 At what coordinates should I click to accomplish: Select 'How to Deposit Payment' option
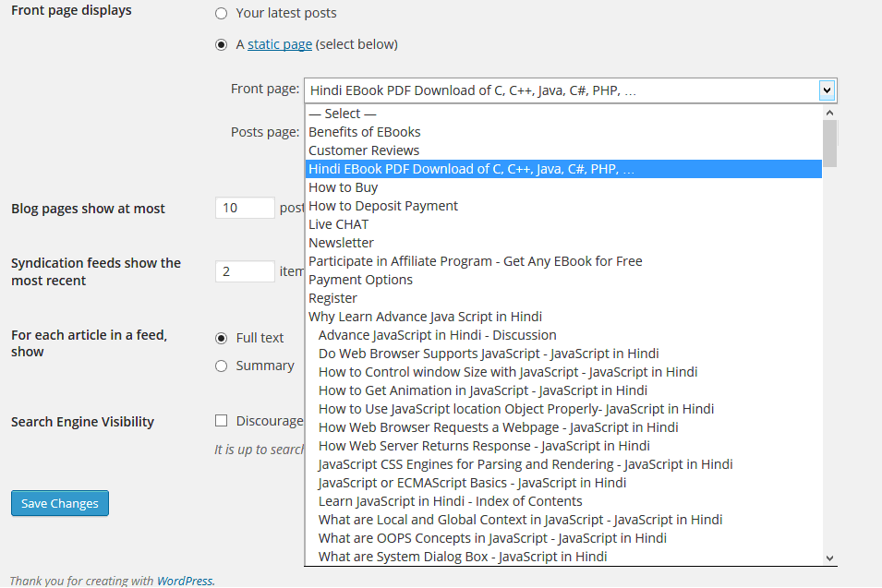pyautogui.click(x=383, y=206)
